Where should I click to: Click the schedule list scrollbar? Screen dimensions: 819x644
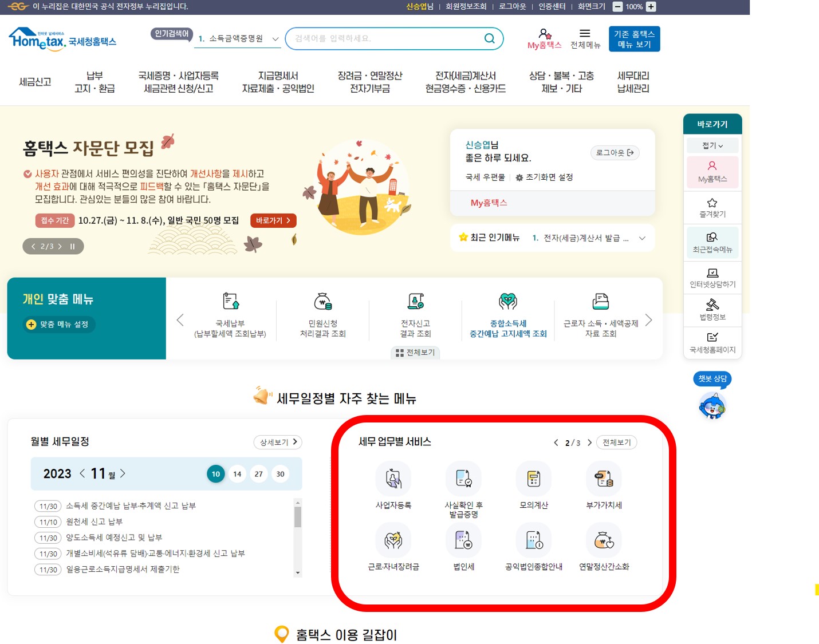tap(298, 538)
